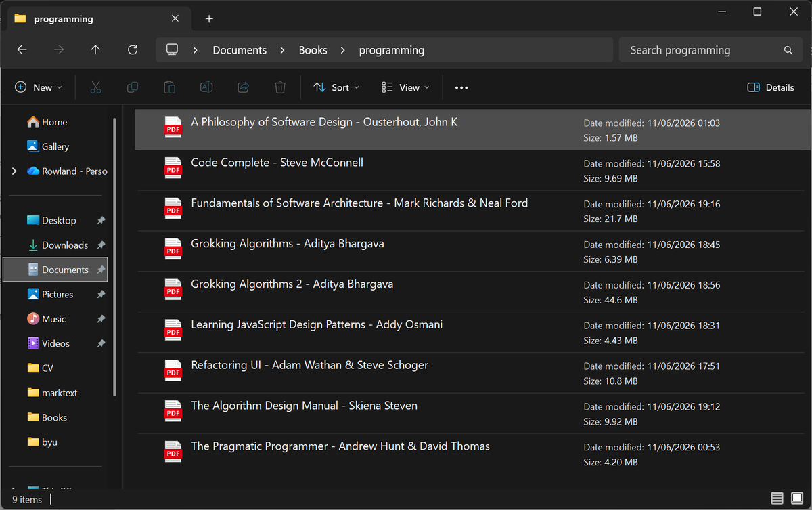Click PDF icon of The Pragmatic Programmer
Image resolution: width=812 pixels, height=510 pixels.
click(x=173, y=452)
